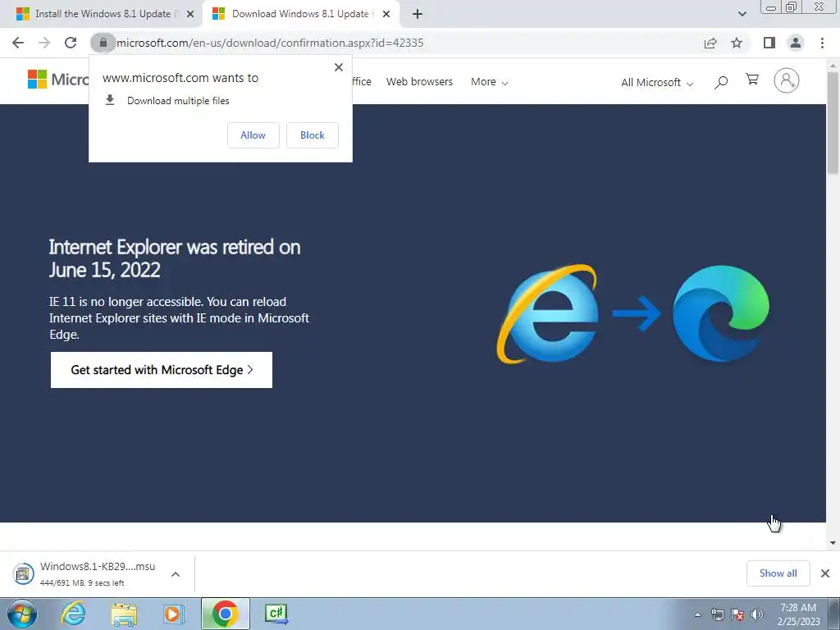Click the Internet Explorer logo image
Viewport: 840px width, 630px height.
click(547, 314)
